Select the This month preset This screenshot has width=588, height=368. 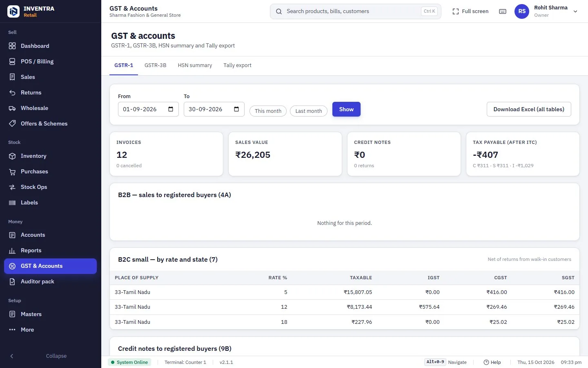click(268, 111)
